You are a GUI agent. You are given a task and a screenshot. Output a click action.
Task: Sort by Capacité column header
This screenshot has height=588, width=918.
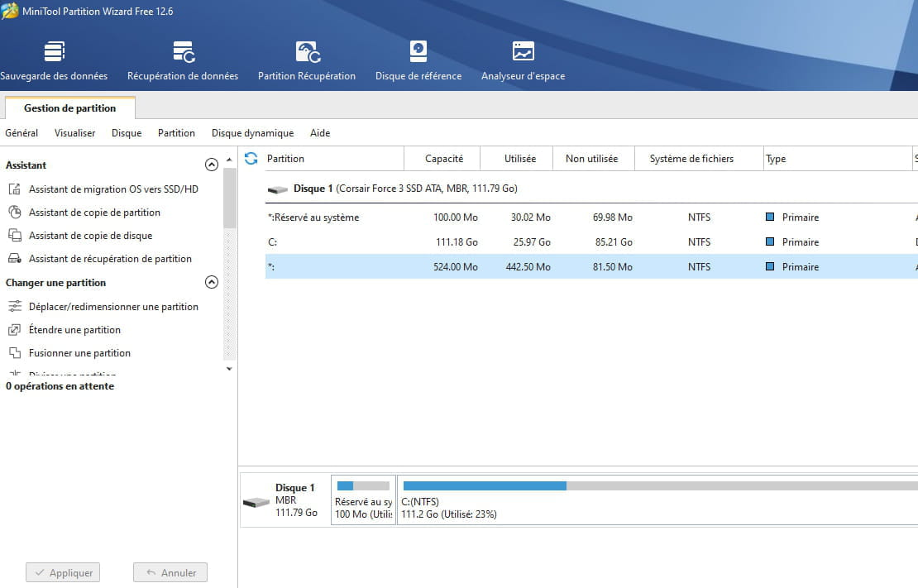pyautogui.click(x=444, y=159)
